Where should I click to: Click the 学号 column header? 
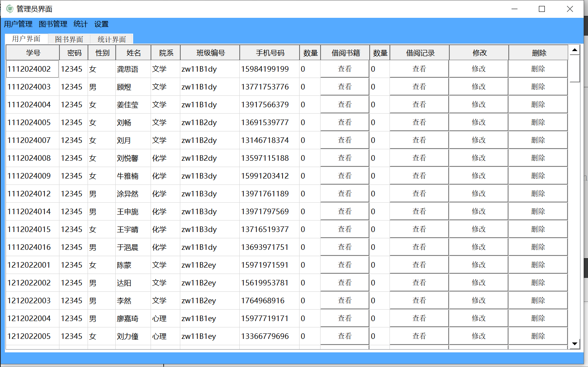[33, 53]
